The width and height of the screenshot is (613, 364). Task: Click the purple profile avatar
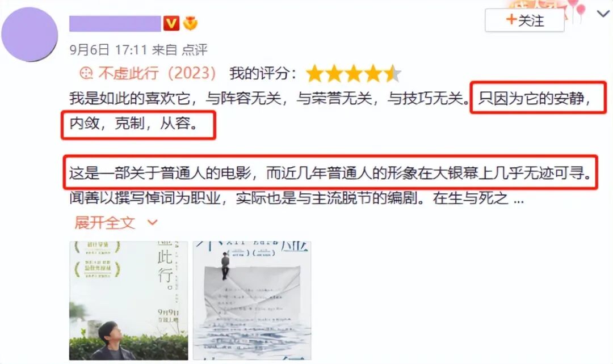click(30, 35)
